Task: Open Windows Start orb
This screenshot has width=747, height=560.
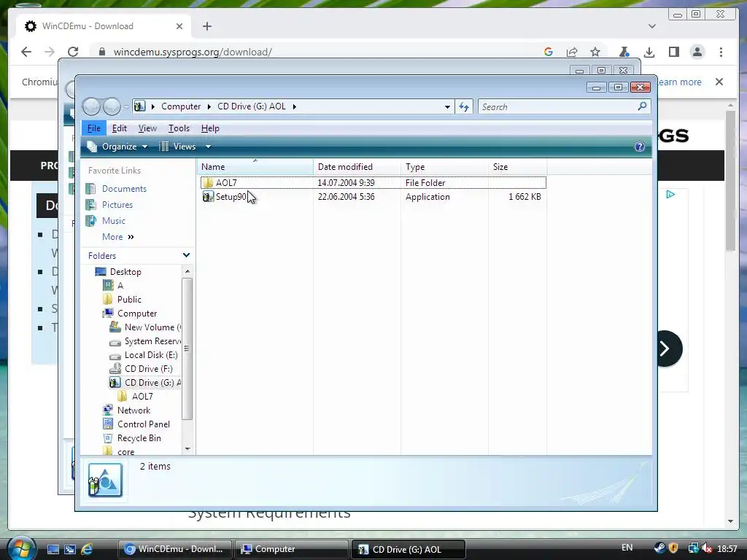Action: (21, 548)
